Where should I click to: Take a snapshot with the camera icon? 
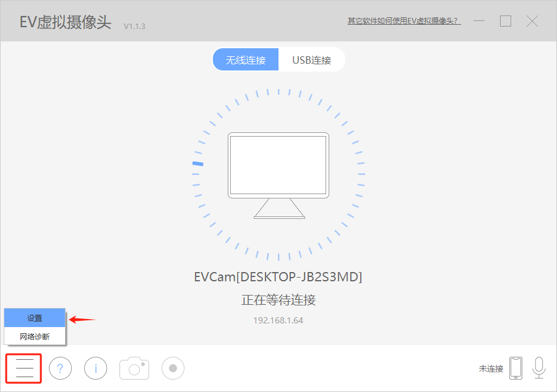(x=134, y=368)
